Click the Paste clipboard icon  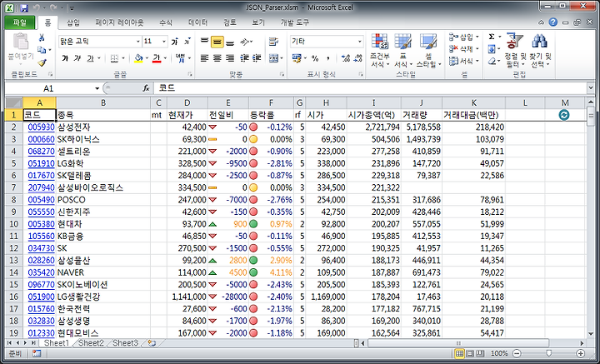pyautogui.click(x=21, y=42)
